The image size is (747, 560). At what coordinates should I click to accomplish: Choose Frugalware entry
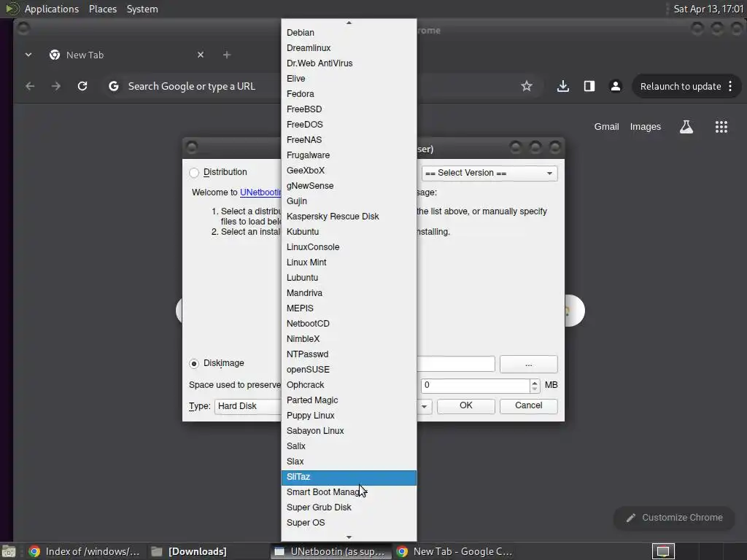coord(349,155)
